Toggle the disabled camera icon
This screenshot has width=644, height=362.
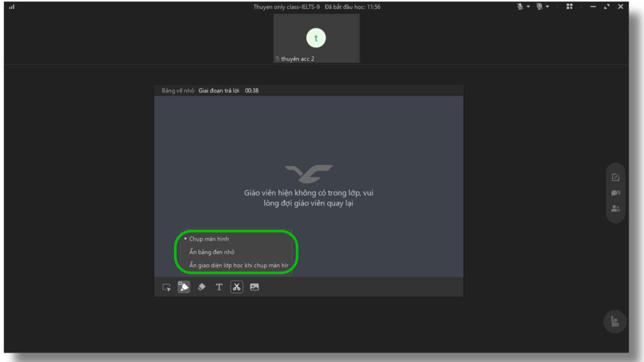[539, 7]
